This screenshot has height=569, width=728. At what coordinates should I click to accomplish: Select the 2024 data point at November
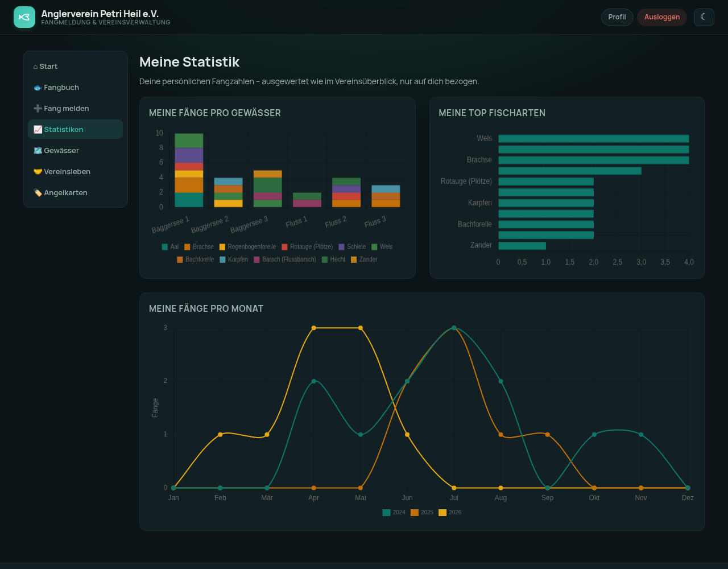tap(641, 435)
